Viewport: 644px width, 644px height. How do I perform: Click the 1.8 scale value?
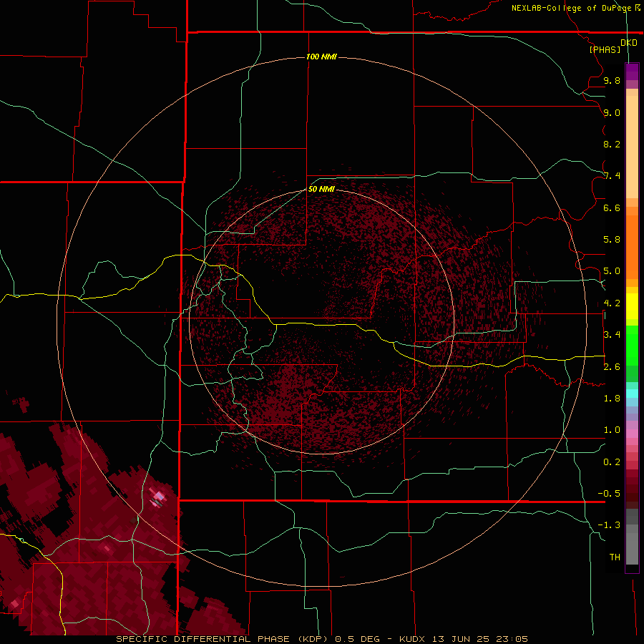click(612, 399)
